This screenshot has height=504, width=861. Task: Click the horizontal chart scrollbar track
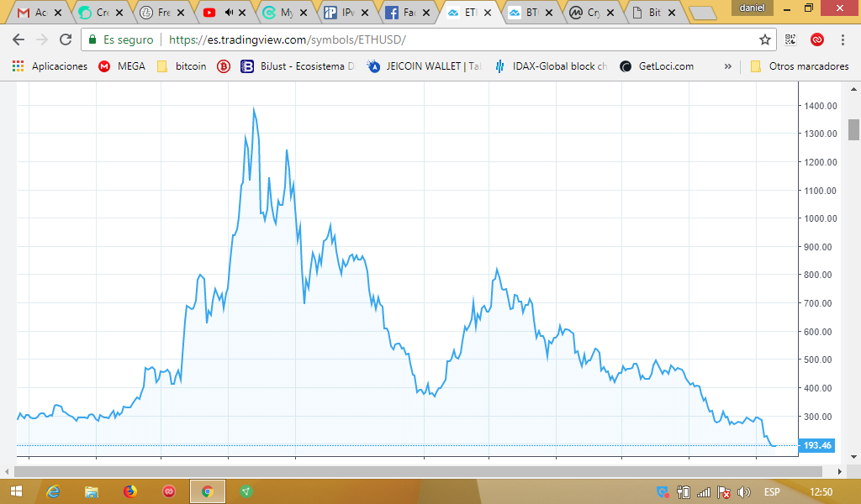pos(418,471)
